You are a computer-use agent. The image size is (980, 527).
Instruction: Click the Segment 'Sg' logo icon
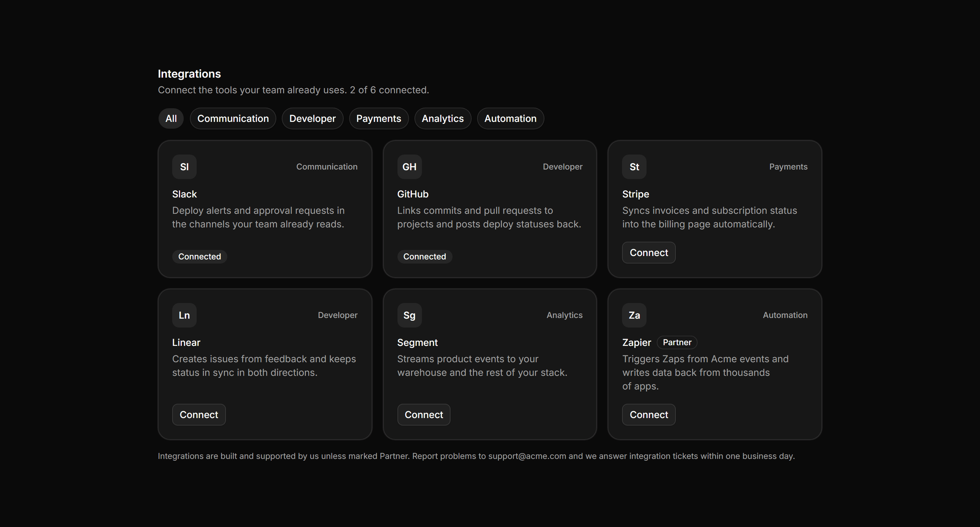[x=409, y=315]
